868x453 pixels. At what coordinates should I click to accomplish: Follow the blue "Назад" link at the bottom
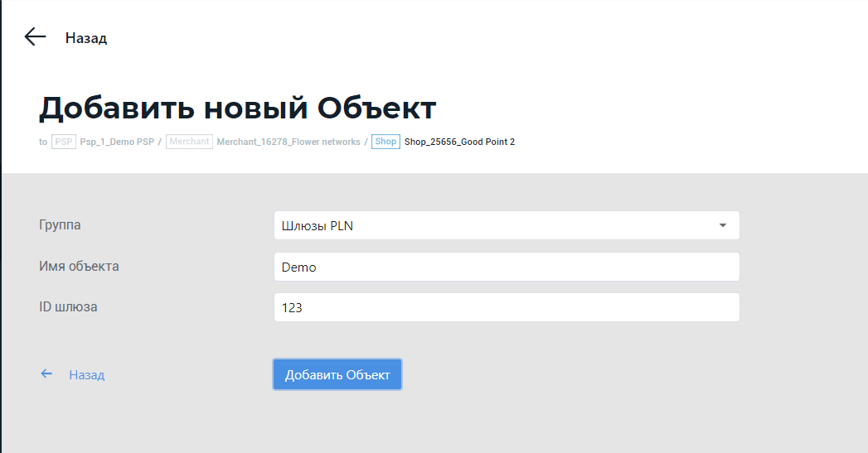pos(87,375)
